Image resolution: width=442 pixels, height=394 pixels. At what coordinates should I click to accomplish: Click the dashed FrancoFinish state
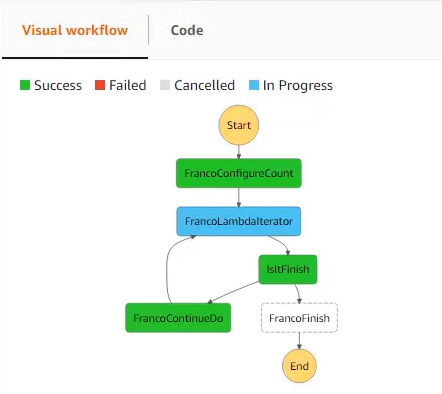tap(299, 318)
